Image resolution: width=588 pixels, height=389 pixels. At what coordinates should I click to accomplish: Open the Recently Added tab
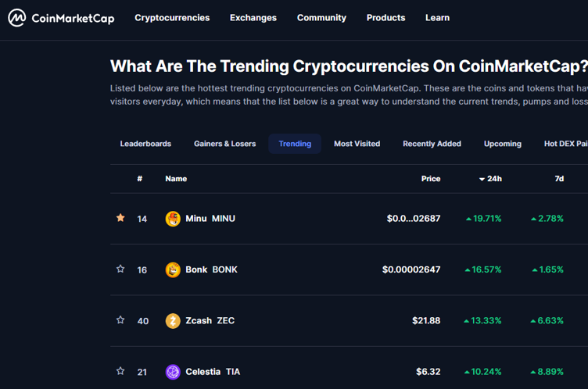[x=432, y=144]
